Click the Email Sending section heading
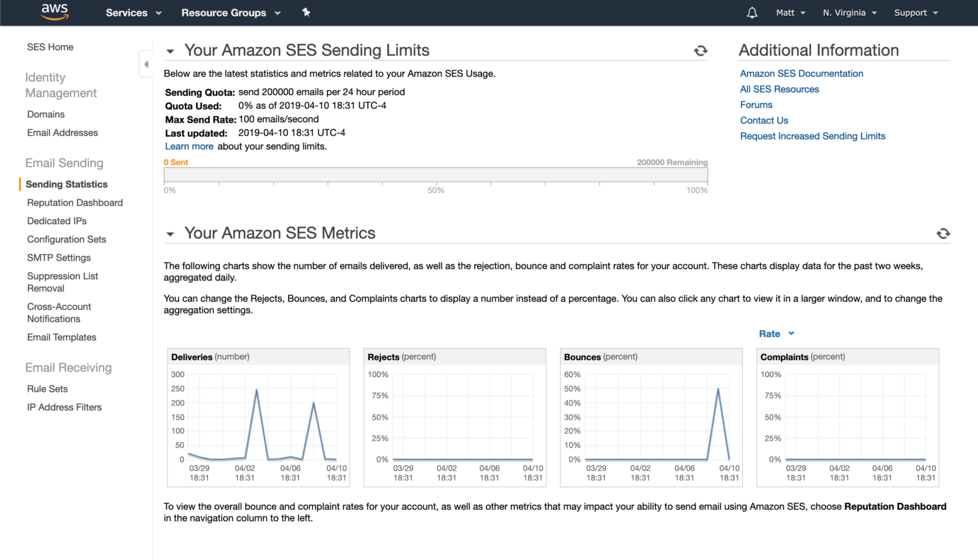978x560 pixels. click(x=64, y=163)
